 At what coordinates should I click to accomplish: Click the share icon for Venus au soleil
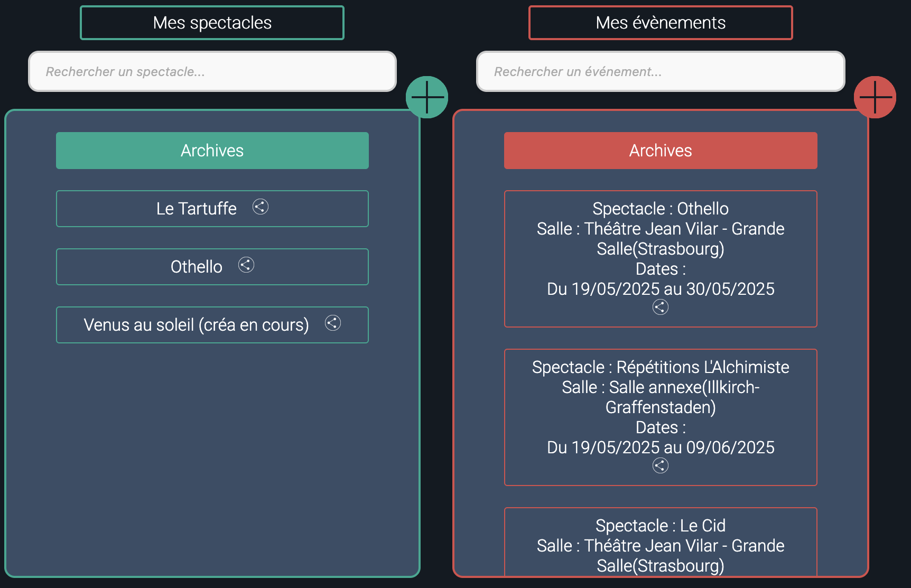pyautogui.click(x=333, y=323)
